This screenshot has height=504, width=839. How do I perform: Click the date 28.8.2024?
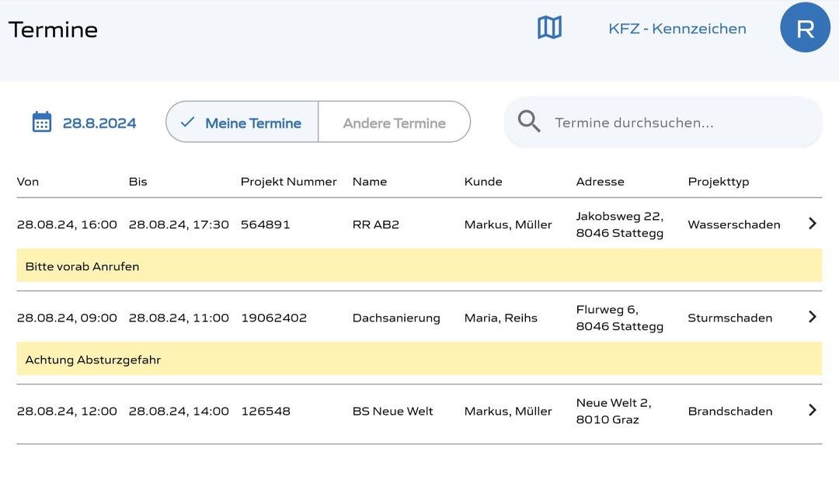[x=100, y=121]
